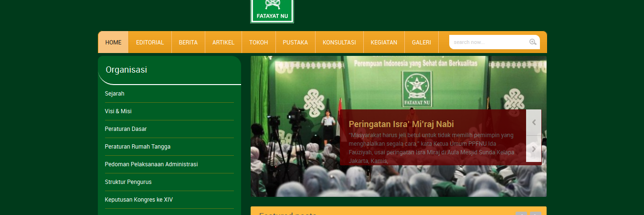Open the ARTIKEL menu
The height and width of the screenshot is (215, 644).
click(223, 42)
